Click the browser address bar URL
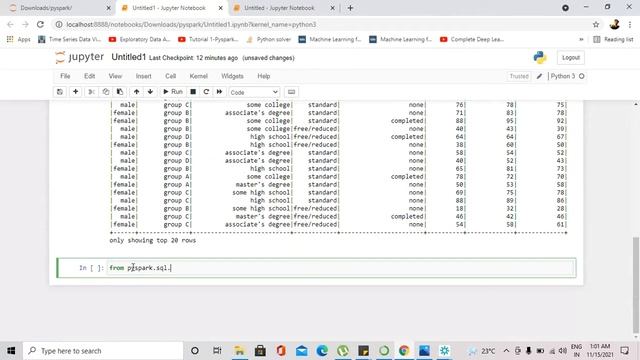 pos(191,24)
